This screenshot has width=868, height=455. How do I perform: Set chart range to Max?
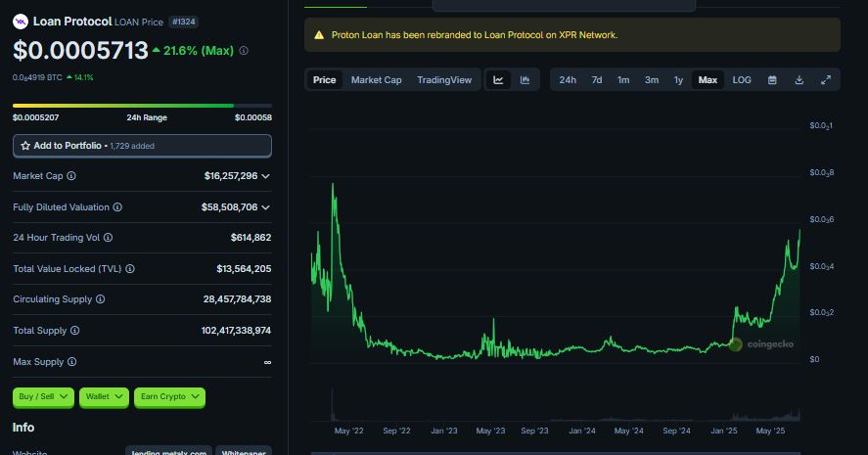pos(708,79)
